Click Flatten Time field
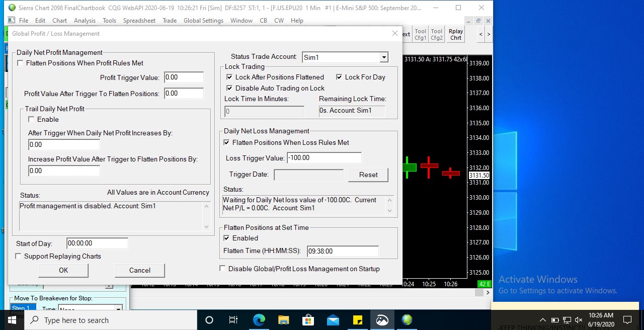 coord(343,251)
